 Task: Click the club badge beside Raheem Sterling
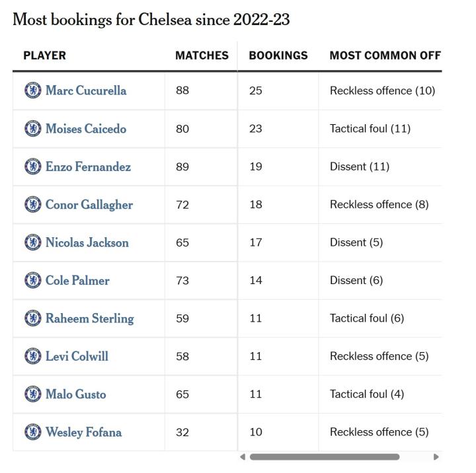[x=32, y=318]
